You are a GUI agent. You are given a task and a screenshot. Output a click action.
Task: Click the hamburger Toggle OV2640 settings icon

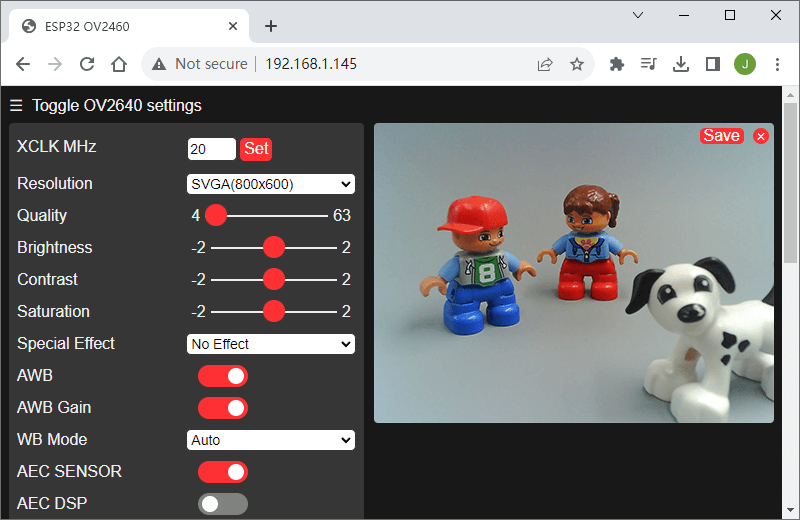click(x=16, y=105)
